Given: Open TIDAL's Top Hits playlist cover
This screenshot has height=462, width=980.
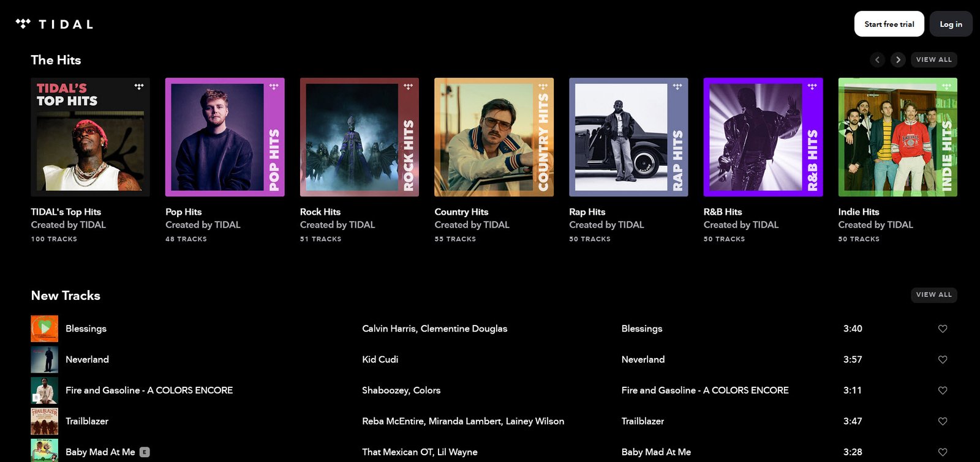Looking at the screenshot, I should [91, 137].
